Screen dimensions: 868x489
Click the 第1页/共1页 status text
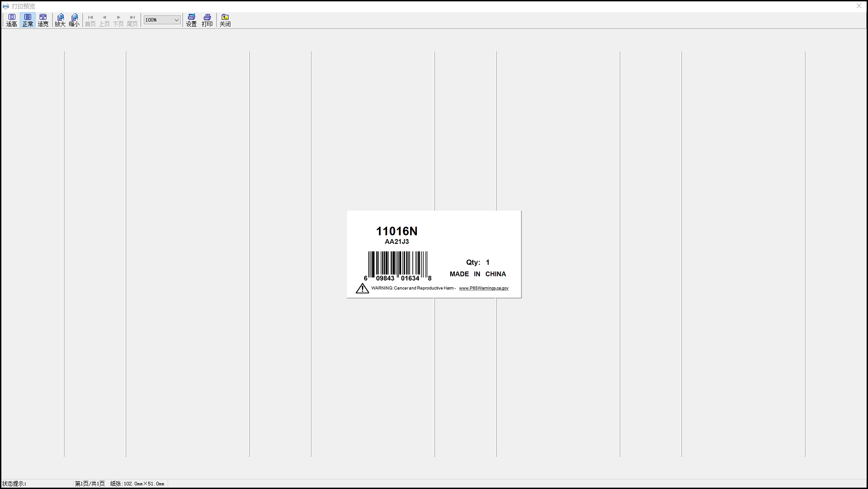point(90,484)
